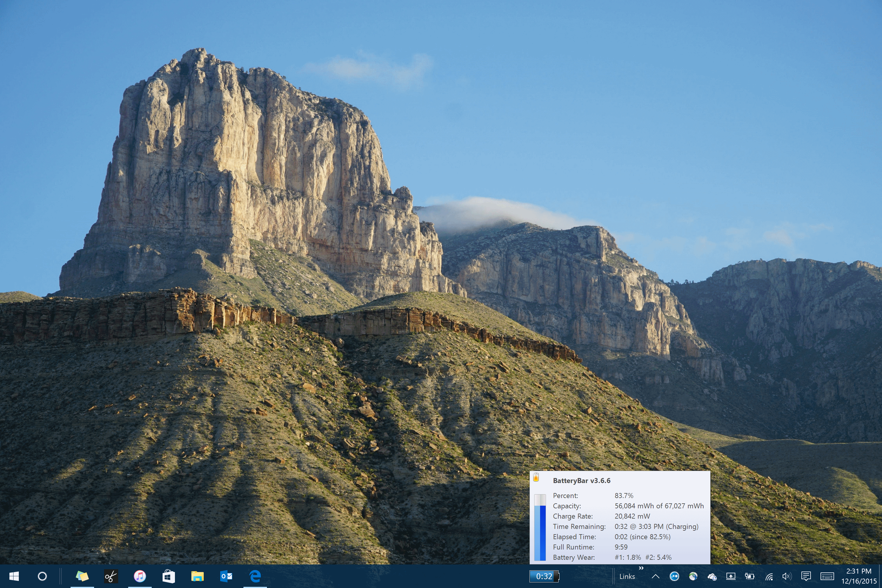Click the Show Desktop sliver
Image resolution: width=882 pixels, height=588 pixels.
881,576
